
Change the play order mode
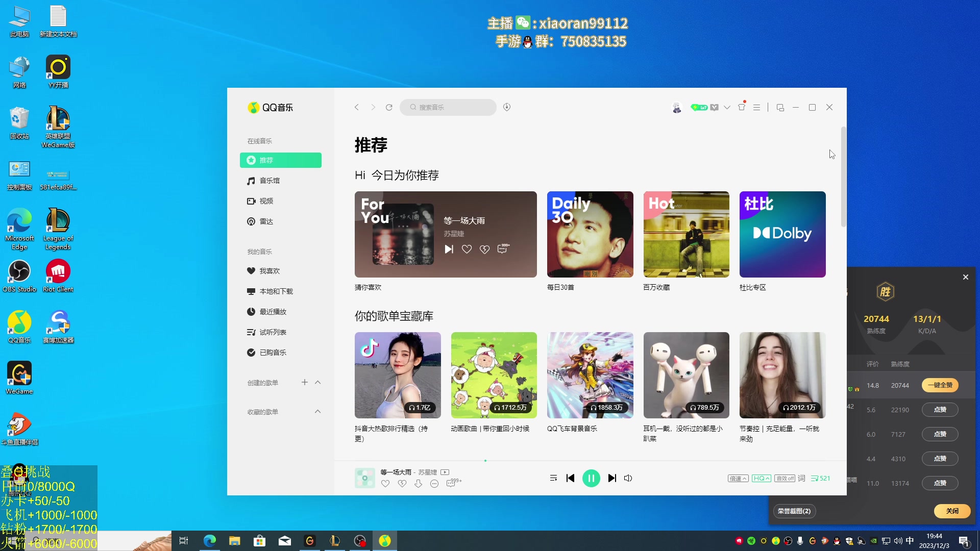click(553, 478)
